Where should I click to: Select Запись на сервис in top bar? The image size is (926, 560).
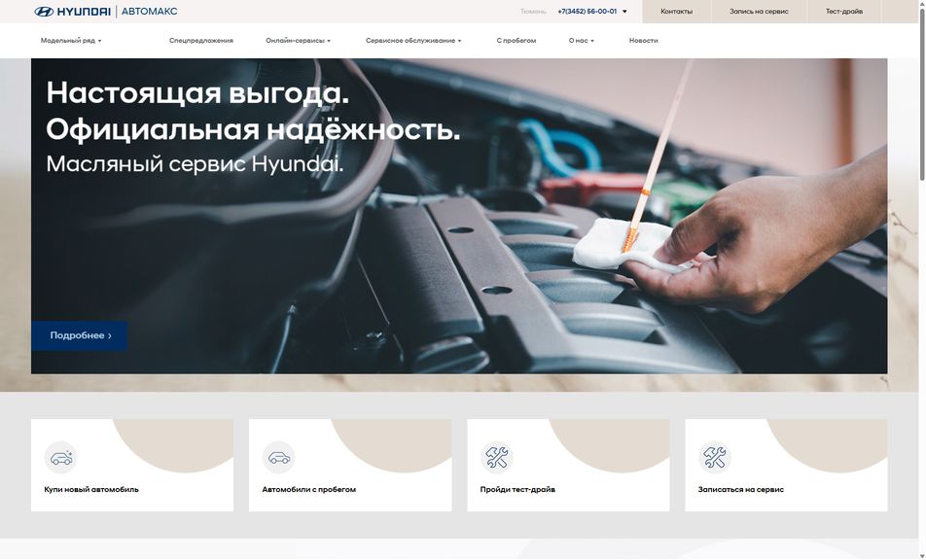(x=759, y=12)
